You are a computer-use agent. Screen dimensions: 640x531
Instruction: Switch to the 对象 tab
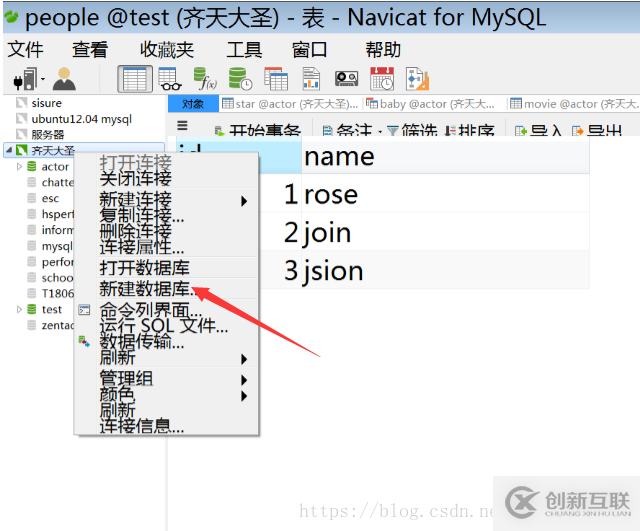point(193,104)
